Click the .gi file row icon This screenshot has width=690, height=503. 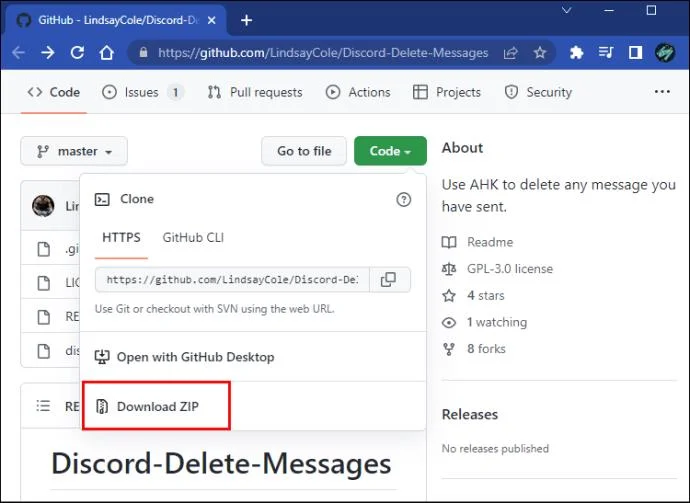pos(44,249)
